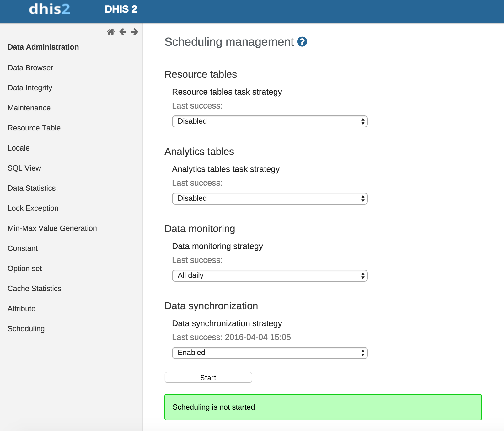The image size is (504, 431).
Task: Expand Analytics tables task strategy dropdown
Action: pos(270,199)
